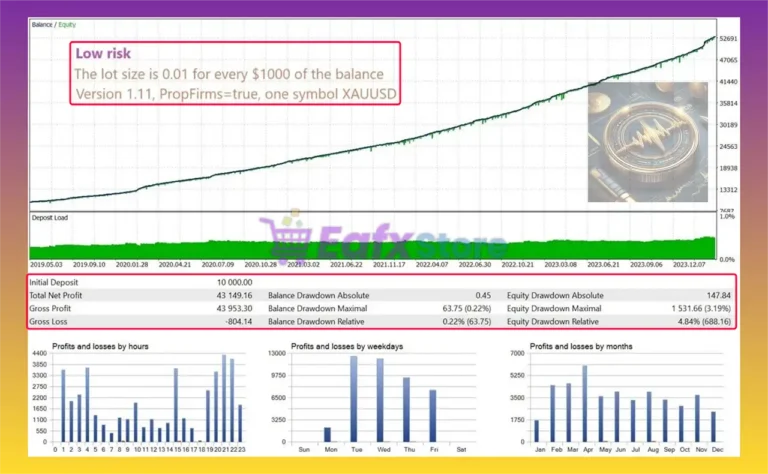Viewport: 768px width, 474px height.
Task: Click the Sat label on weekdays axis
Action: [x=461, y=449]
